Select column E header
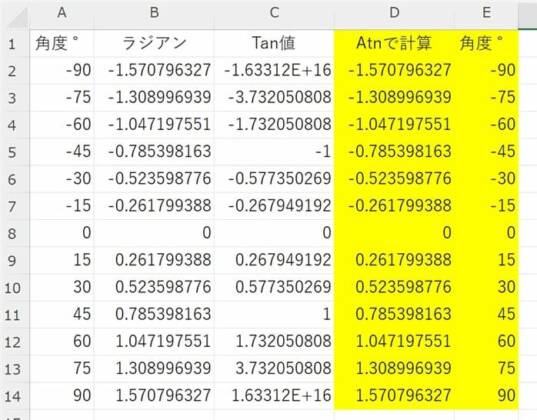Image resolution: width=537 pixels, height=420 pixels. coord(486,13)
